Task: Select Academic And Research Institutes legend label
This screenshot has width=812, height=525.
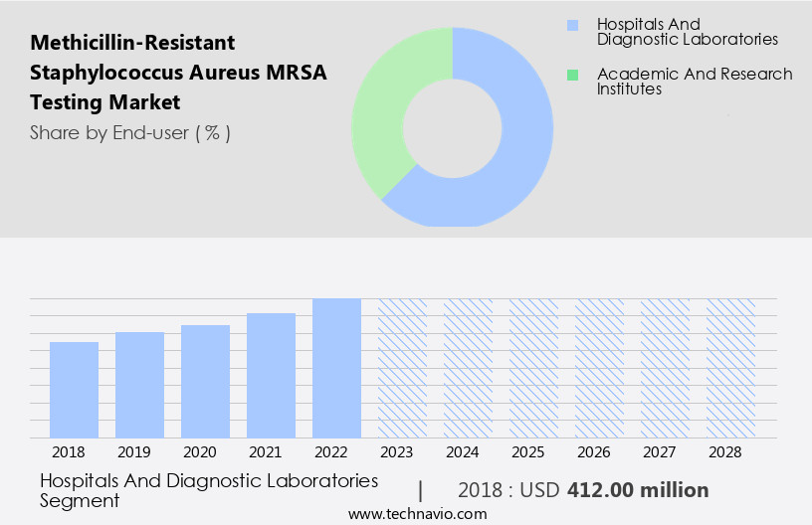Action: point(695,82)
